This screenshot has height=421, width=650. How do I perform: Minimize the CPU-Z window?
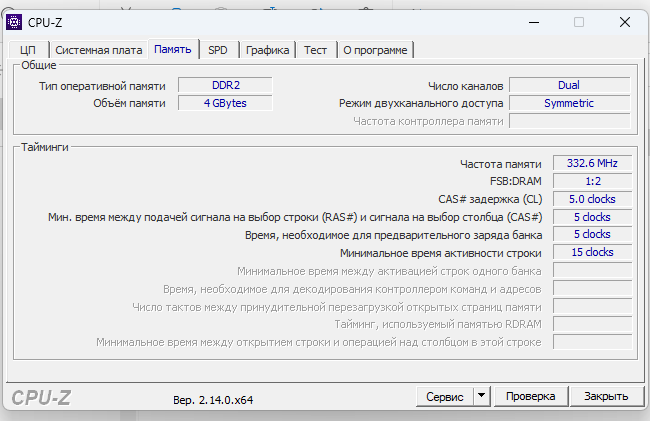(x=534, y=22)
